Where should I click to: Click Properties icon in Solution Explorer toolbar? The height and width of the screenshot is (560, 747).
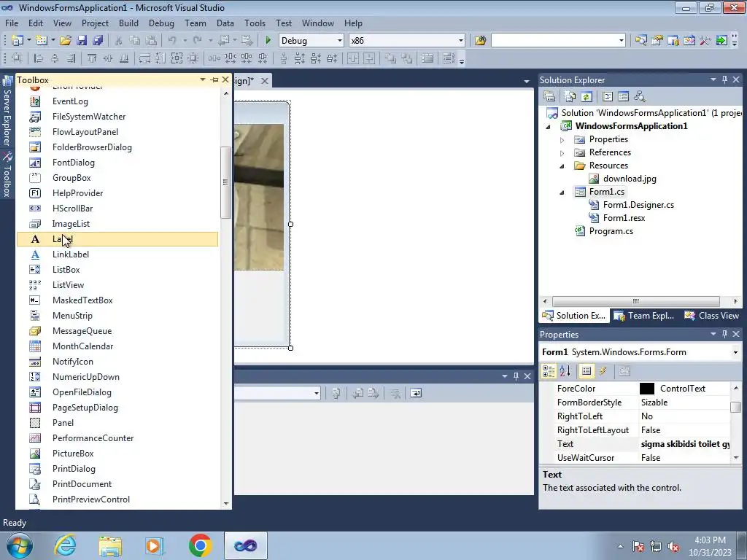[x=549, y=97]
